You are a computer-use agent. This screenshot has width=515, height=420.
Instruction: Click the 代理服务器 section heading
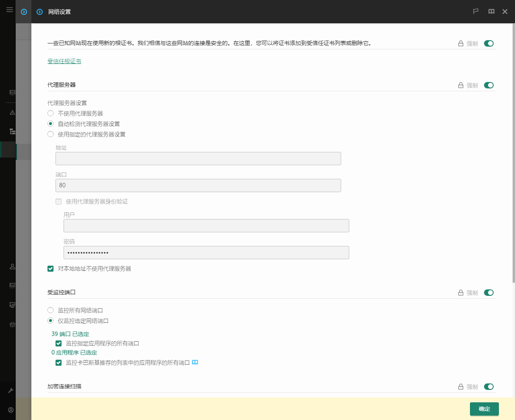62,85
